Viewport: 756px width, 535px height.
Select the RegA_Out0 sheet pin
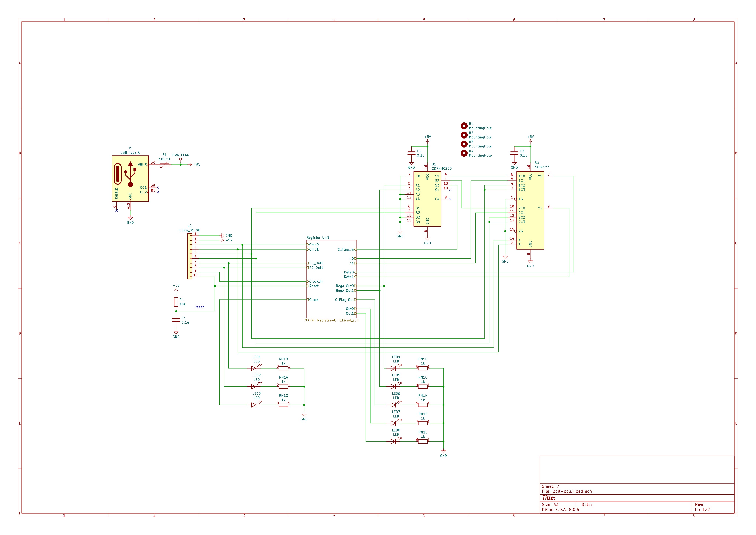pos(346,286)
